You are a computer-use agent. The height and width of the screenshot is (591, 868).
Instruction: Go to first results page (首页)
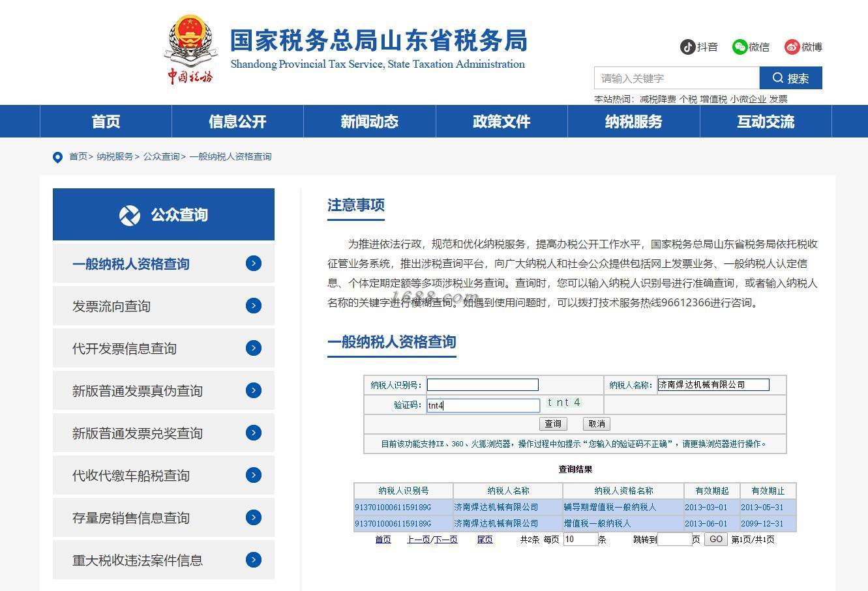(x=383, y=540)
